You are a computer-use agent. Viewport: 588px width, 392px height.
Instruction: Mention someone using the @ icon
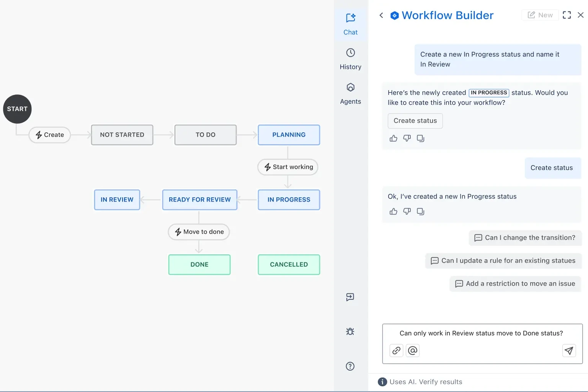413,350
